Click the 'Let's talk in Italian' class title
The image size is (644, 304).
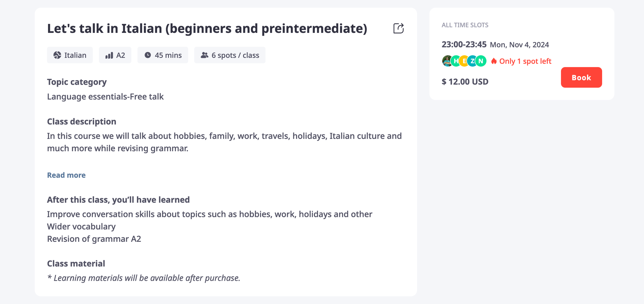207,28
